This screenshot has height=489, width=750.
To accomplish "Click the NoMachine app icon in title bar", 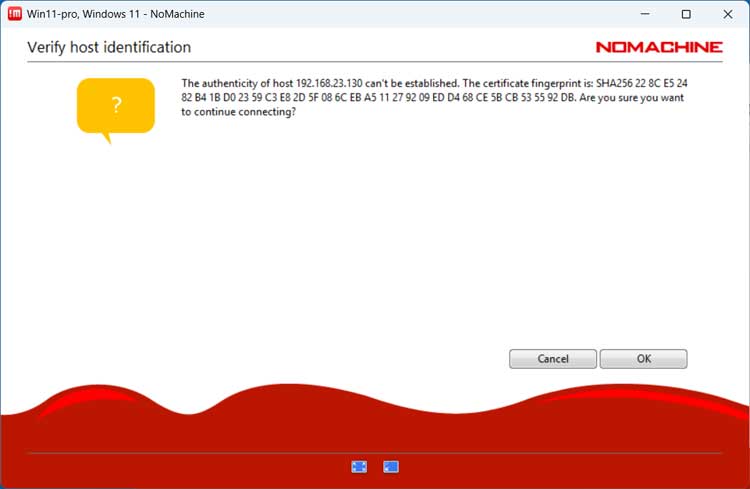I will (x=14, y=14).
